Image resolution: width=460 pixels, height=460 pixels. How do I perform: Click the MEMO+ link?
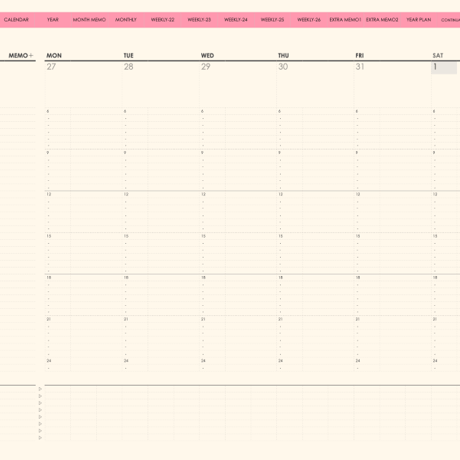coord(21,56)
